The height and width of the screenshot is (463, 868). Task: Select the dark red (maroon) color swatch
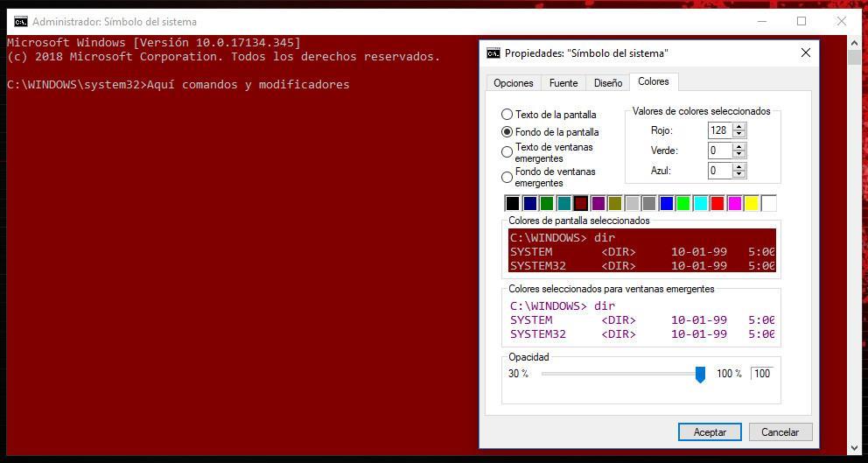coord(581,203)
